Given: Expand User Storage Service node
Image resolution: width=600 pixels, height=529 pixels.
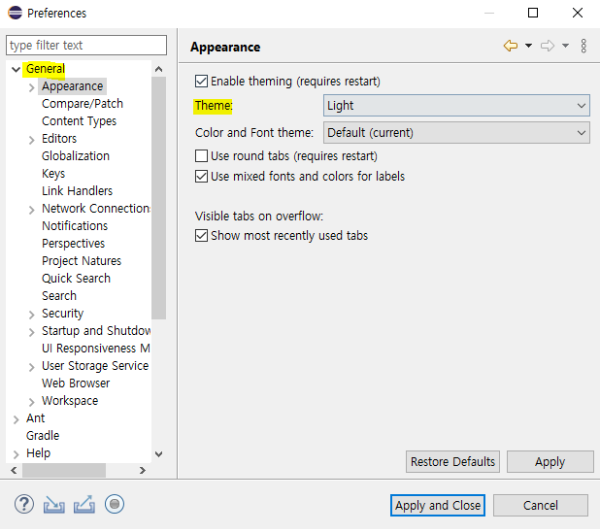Looking at the screenshot, I should [31, 367].
